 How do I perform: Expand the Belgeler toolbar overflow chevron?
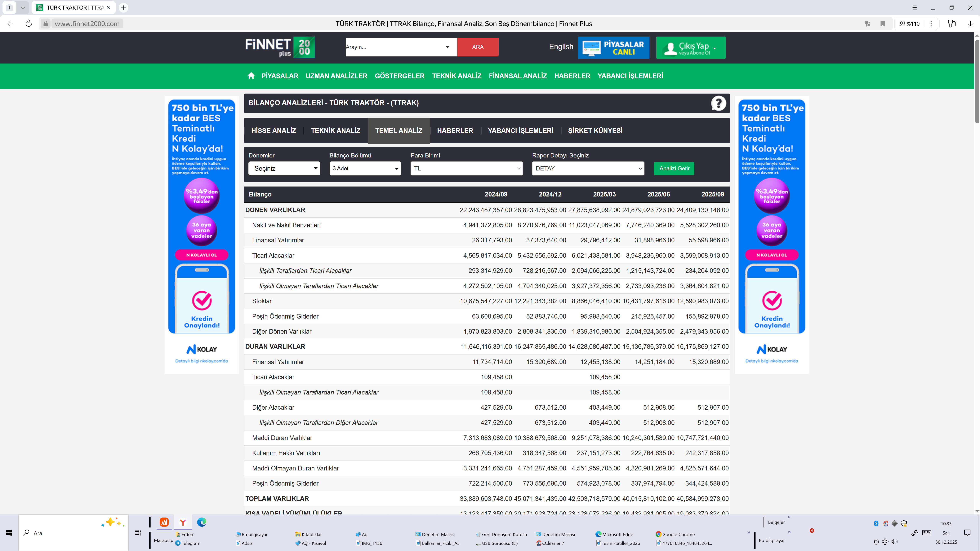[x=789, y=517]
